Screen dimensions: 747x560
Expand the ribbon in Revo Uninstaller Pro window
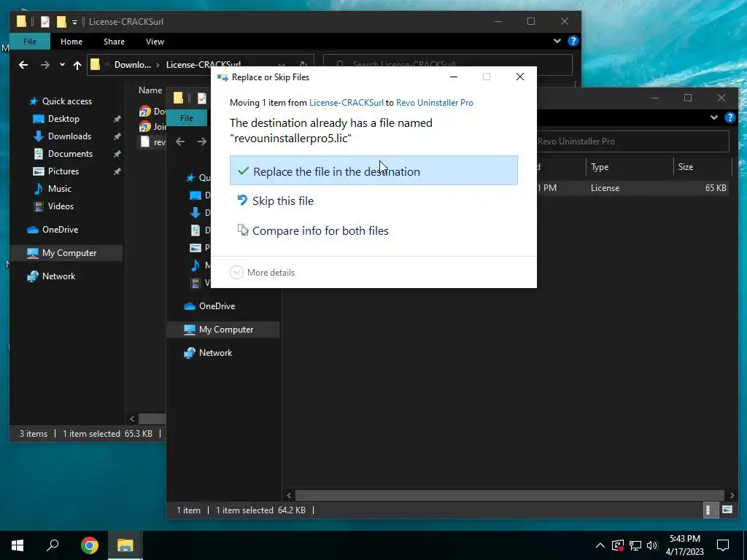[x=713, y=117]
